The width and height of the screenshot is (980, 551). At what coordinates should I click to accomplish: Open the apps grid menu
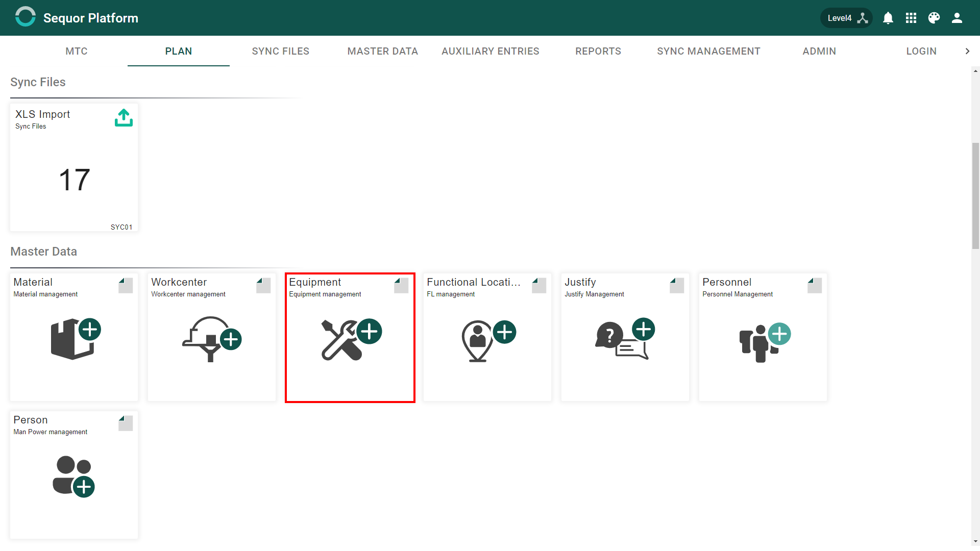point(911,18)
